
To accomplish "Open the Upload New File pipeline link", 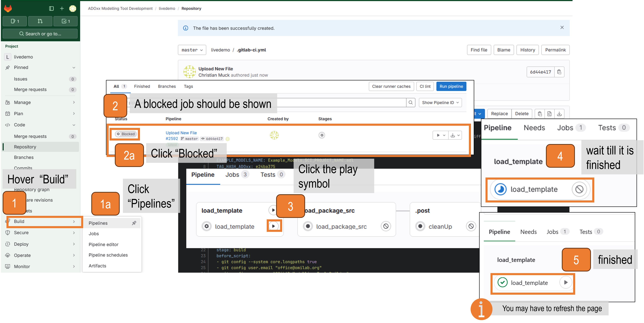I will pyautogui.click(x=181, y=133).
